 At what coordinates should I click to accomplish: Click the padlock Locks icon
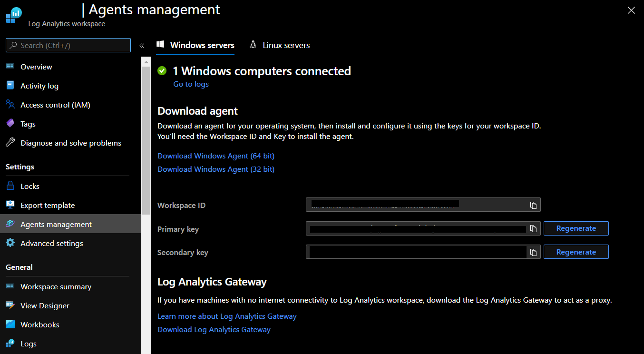click(10, 186)
